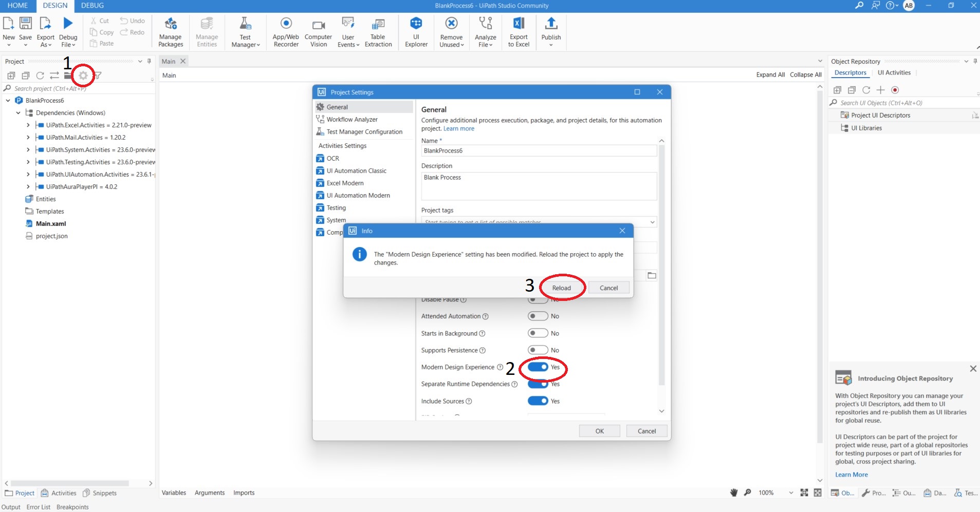Click the browse folder icon in settings
The image size is (980, 512).
point(652,275)
